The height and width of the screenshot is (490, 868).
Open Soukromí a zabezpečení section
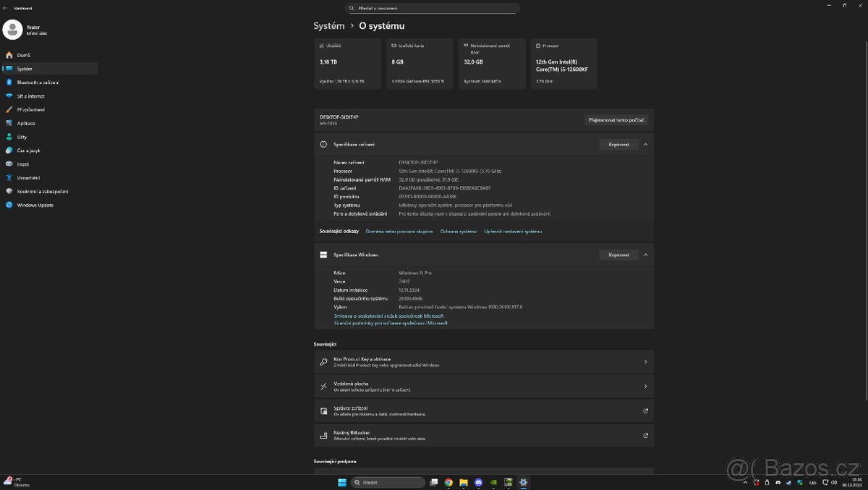(x=42, y=191)
